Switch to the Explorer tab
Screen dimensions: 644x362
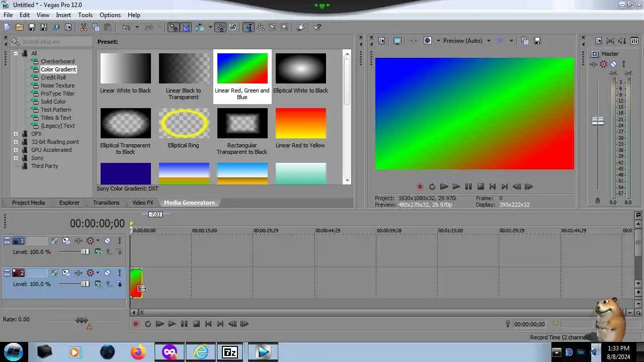[x=69, y=203]
